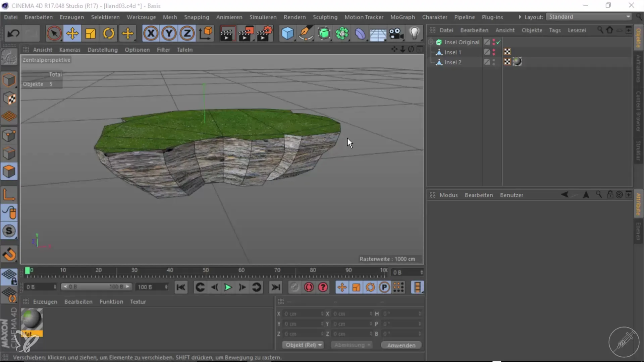Toggle Insel 1 visibility dots
The height and width of the screenshot is (362, 644).
click(x=494, y=52)
